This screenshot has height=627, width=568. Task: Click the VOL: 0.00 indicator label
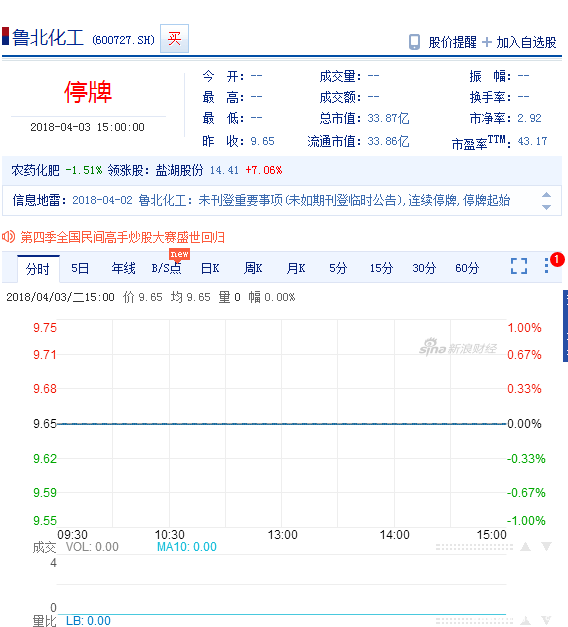(x=92, y=547)
